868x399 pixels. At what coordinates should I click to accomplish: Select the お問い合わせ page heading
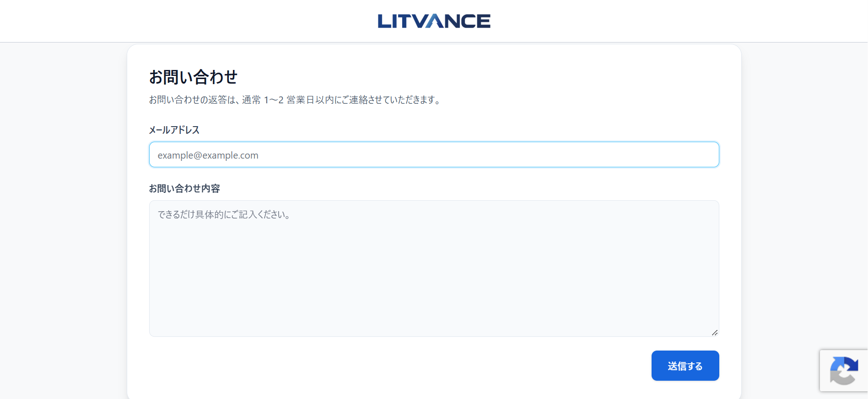coord(193,77)
